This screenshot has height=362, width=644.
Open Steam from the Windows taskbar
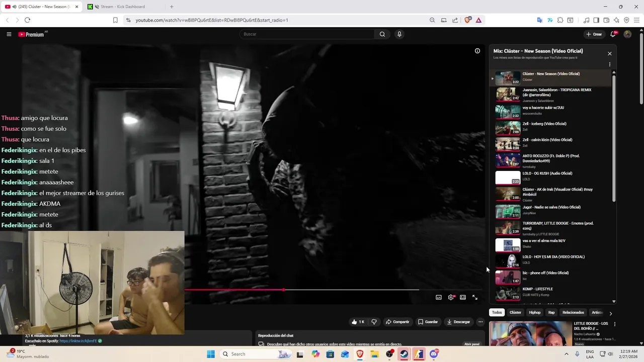click(x=404, y=354)
